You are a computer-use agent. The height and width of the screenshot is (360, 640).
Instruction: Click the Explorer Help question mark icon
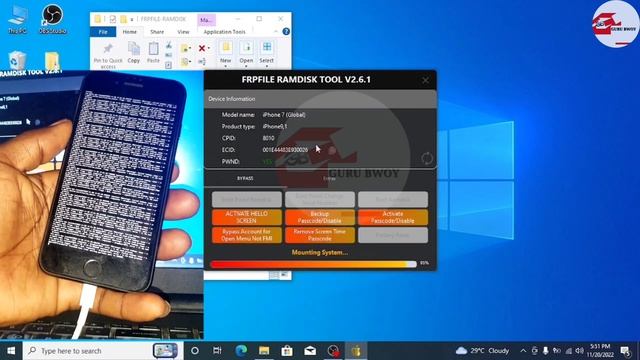286,31
